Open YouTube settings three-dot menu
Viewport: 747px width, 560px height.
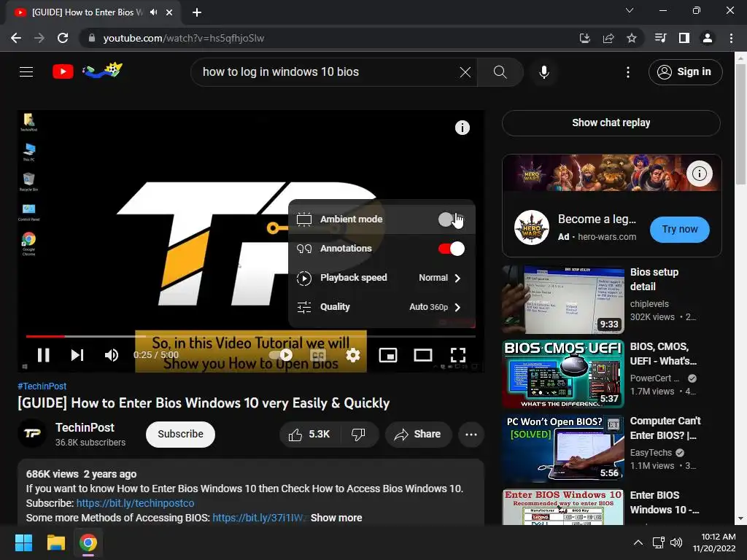(628, 72)
